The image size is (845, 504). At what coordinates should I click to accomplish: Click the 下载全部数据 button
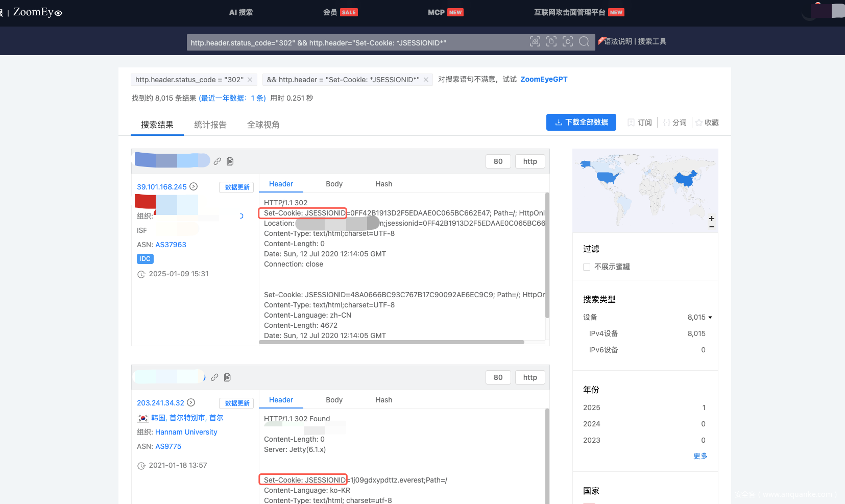point(581,123)
